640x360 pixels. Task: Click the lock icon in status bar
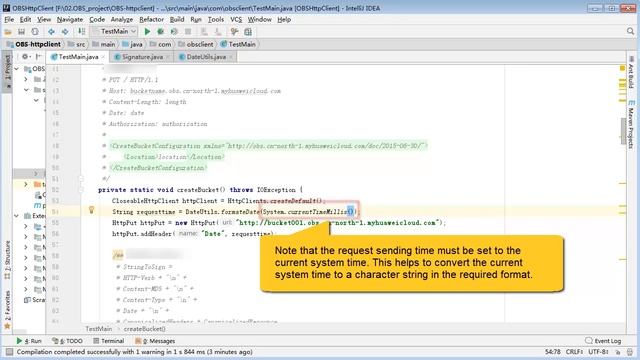point(618,352)
